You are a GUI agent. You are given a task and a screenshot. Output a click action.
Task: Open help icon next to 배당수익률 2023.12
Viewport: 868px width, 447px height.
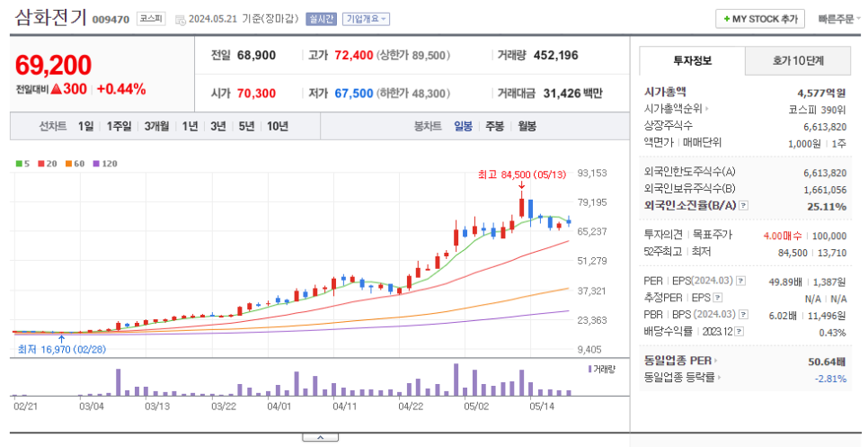click(x=739, y=332)
